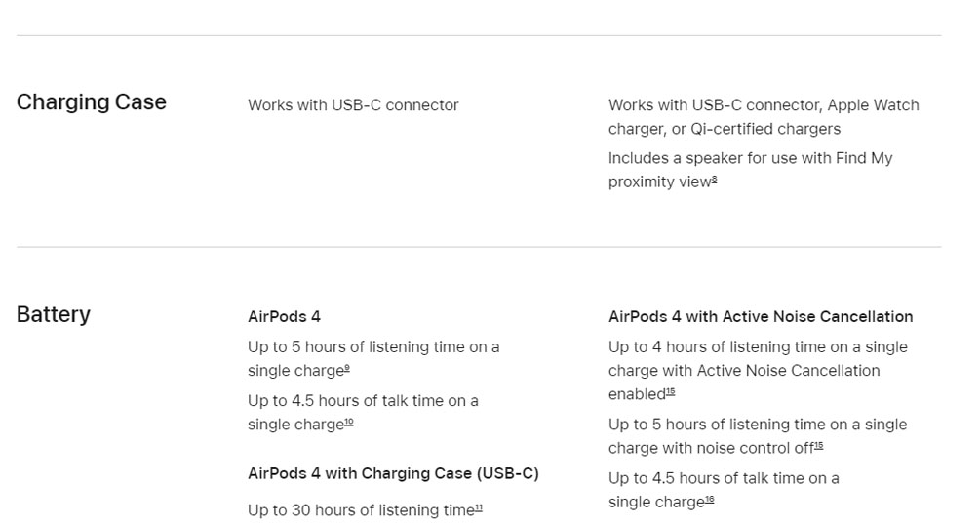Screen dimensions: 980x526
Task: Open footnote 11 after "30 hours of listening time"
Action: click(x=479, y=507)
